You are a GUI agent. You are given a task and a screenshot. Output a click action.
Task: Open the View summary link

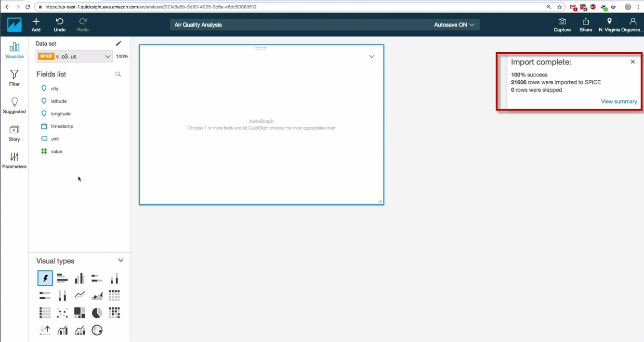tap(619, 101)
